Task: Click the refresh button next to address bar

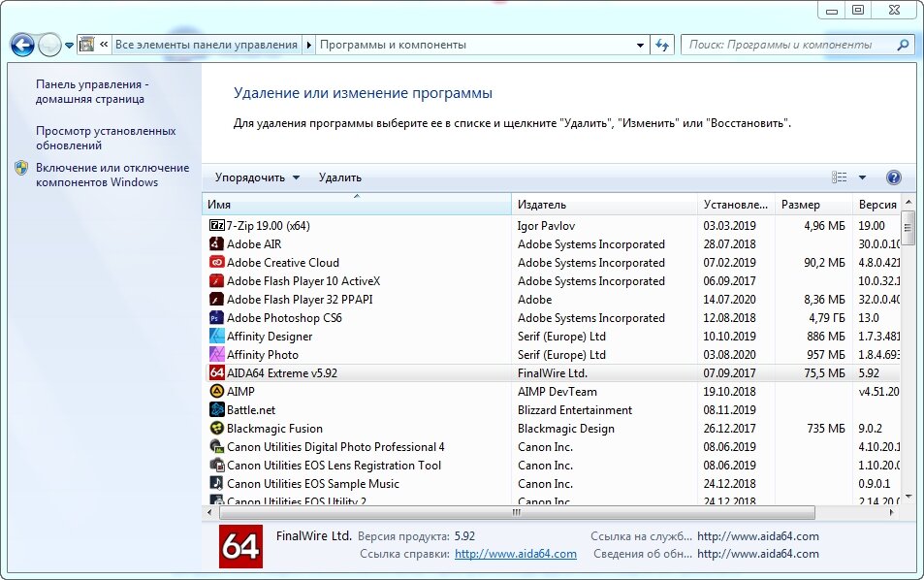Action: click(662, 45)
